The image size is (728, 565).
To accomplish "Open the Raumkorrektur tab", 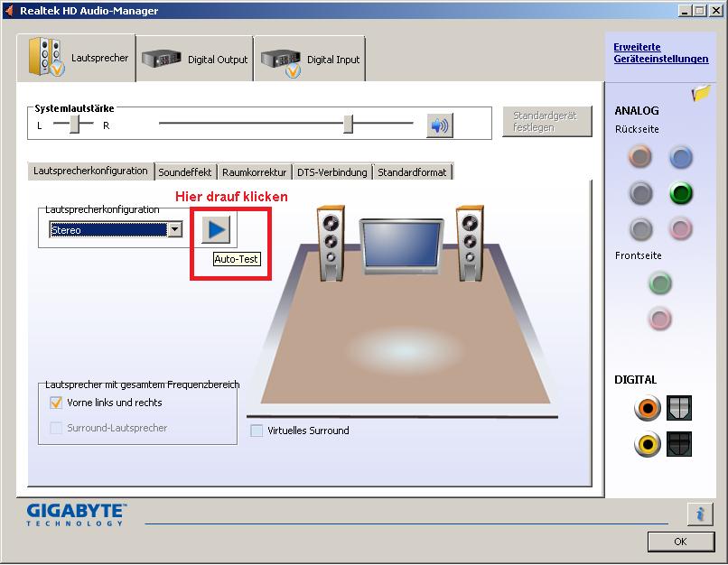I will [254, 172].
